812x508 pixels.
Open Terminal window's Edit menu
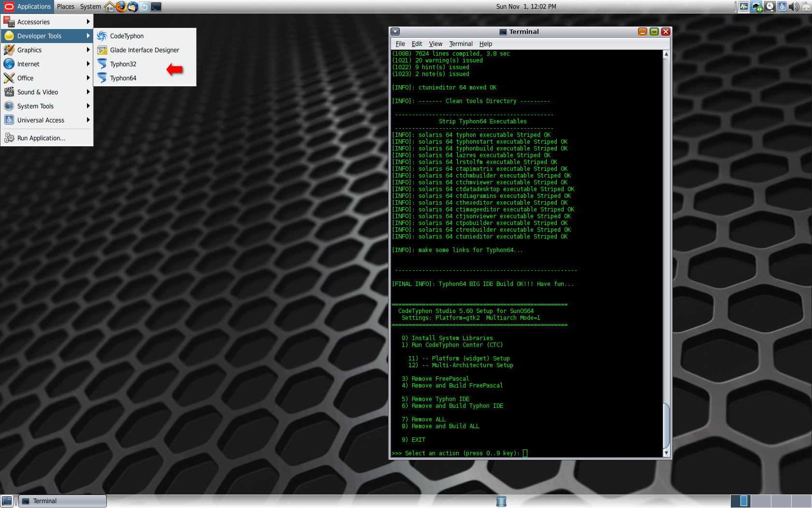click(417, 44)
